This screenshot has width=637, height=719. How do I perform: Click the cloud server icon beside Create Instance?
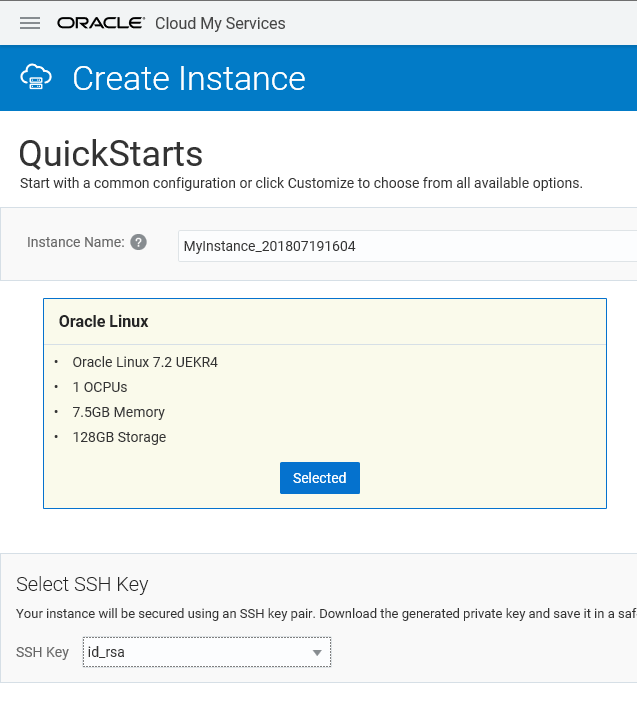pyautogui.click(x=36, y=77)
